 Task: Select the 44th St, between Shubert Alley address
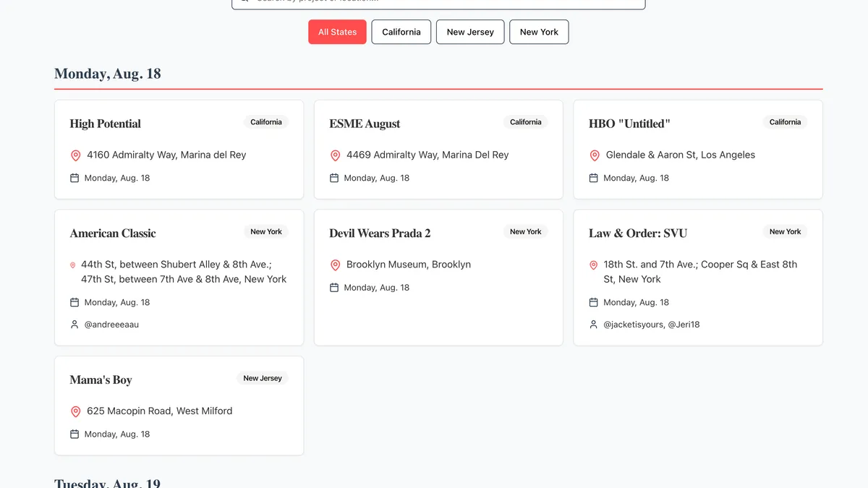click(x=184, y=272)
